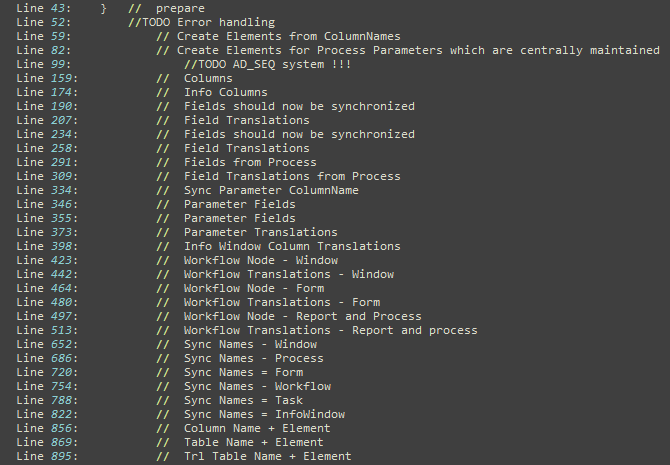Jump to Line 398 Info Window Column Translations
The height and width of the screenshot is (465, 670).
coord(208,246)
